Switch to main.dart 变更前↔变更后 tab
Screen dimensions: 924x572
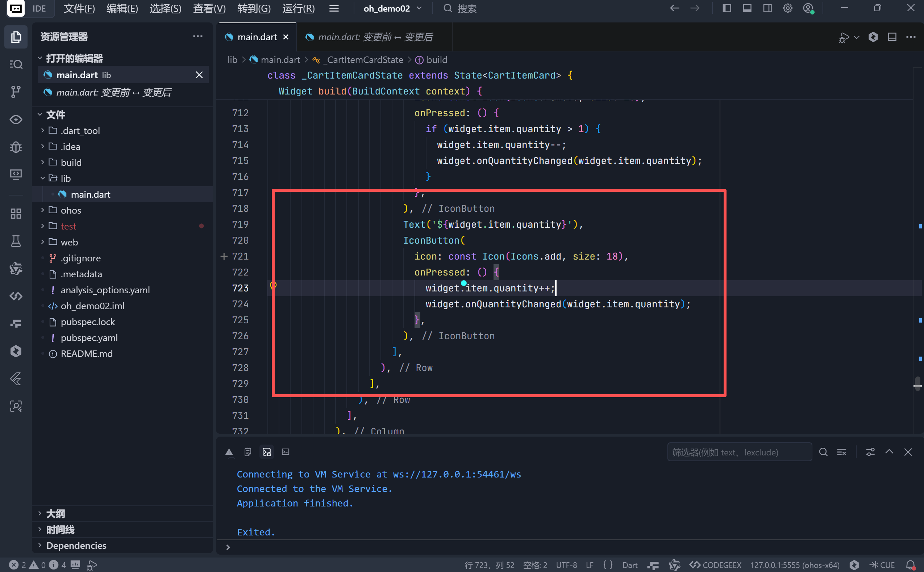375,37
